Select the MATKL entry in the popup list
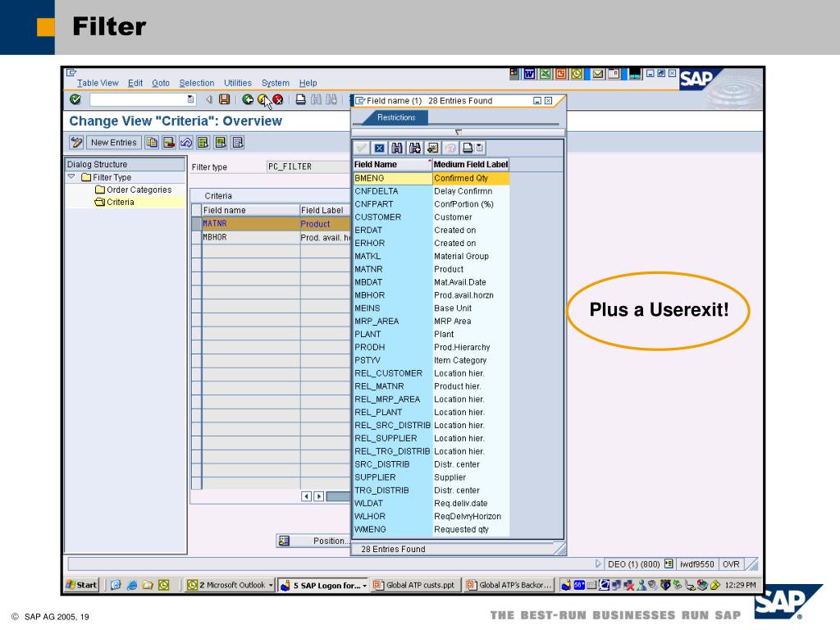This screenshot has height=630, width=840. coord(431,256)
